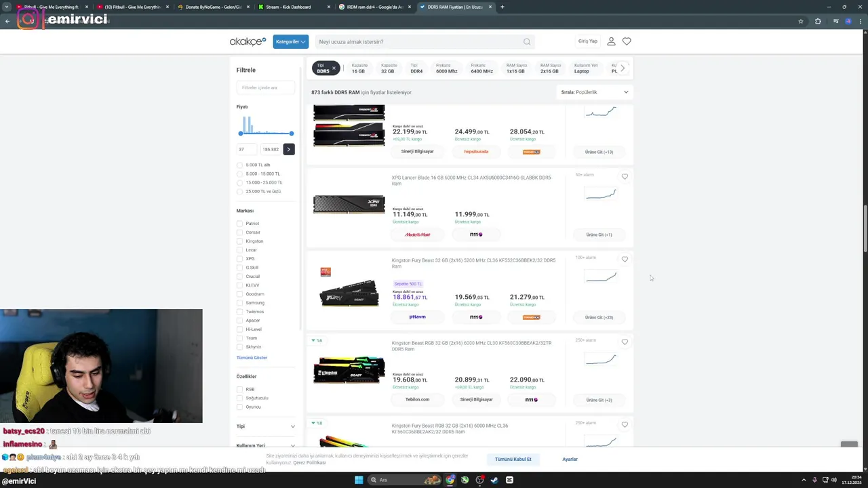Go to hepsiburada seller offer

pos(476,152)
